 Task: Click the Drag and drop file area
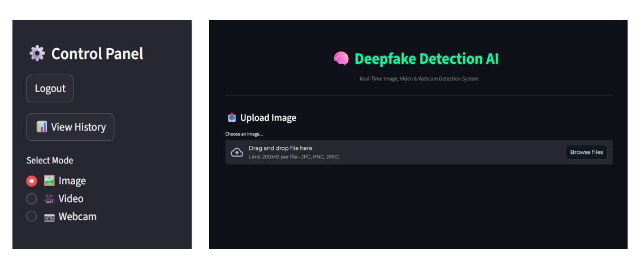click(419, 152)
